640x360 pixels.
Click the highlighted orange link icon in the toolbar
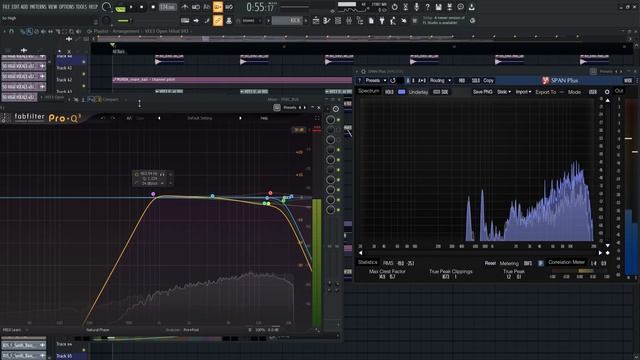218,20
